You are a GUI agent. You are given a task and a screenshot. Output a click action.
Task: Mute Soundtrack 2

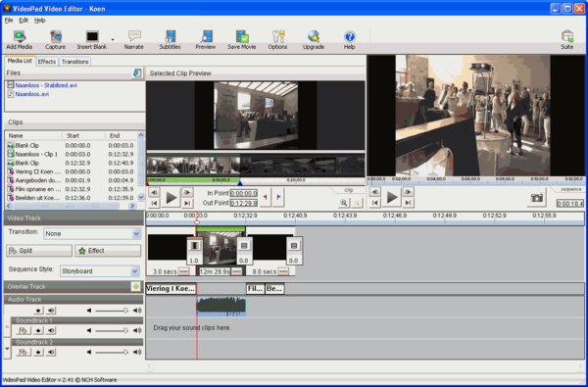tap(51, 352)
